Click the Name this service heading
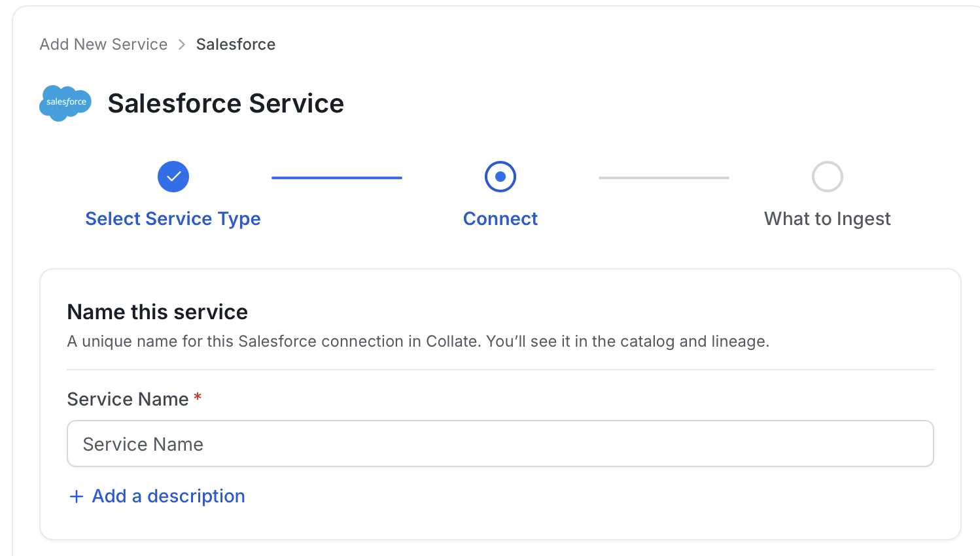 coord(158,312)
